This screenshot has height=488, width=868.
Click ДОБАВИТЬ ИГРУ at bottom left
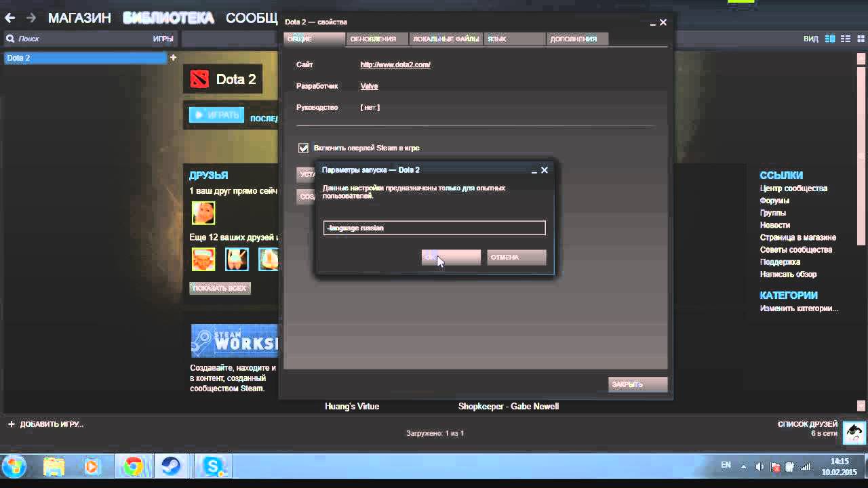coord(45,424)
